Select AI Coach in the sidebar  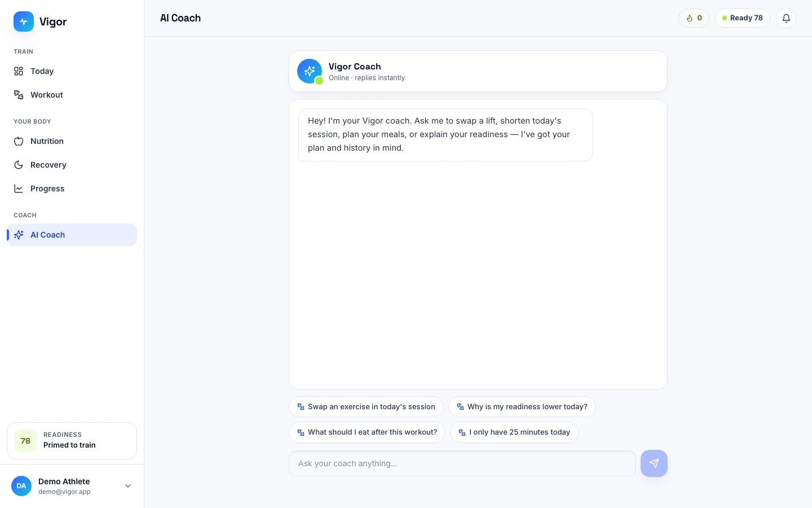tap(72, 235)
